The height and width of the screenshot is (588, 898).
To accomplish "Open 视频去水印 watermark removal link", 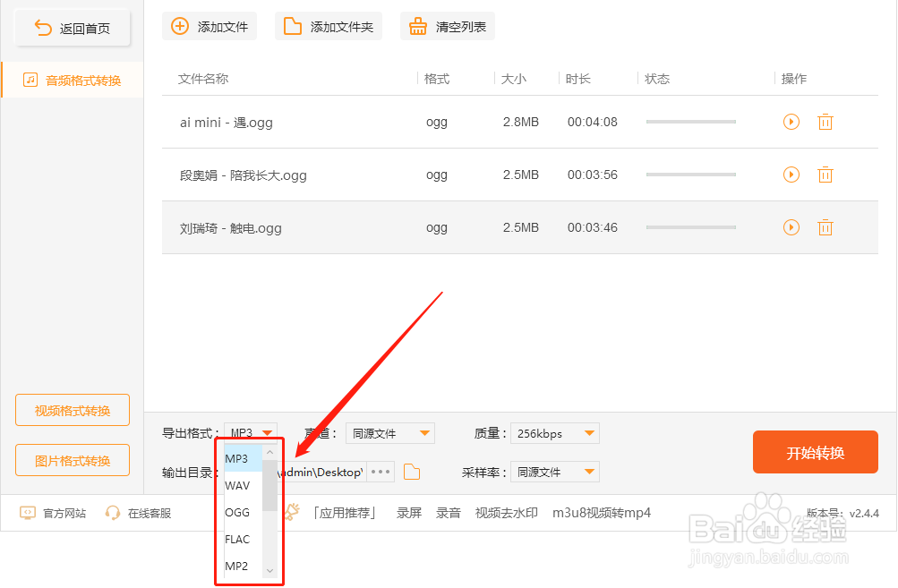I will click(506, 512).
